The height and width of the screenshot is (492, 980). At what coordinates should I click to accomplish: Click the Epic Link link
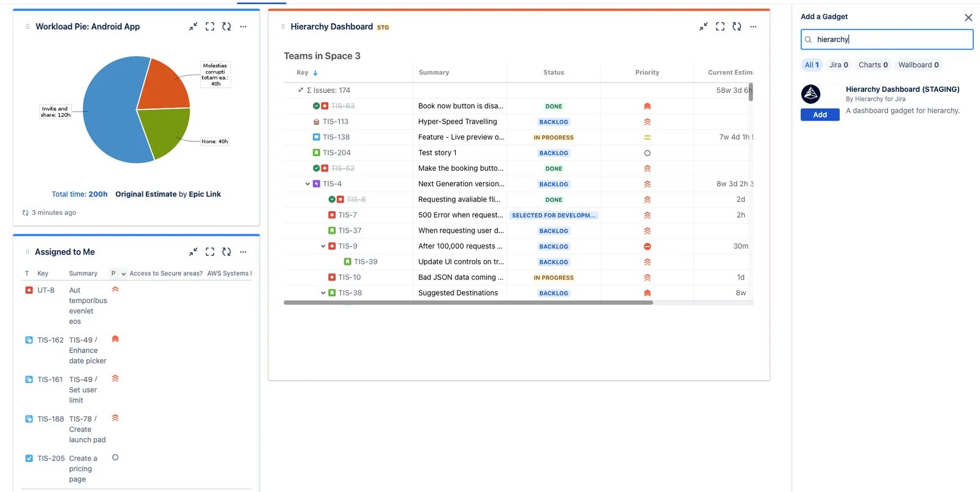coord(205,194)
